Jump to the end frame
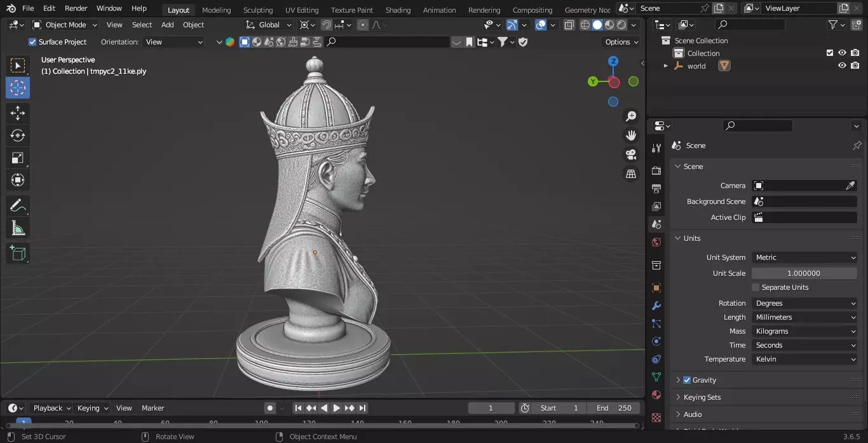 (x=362, y=408)
